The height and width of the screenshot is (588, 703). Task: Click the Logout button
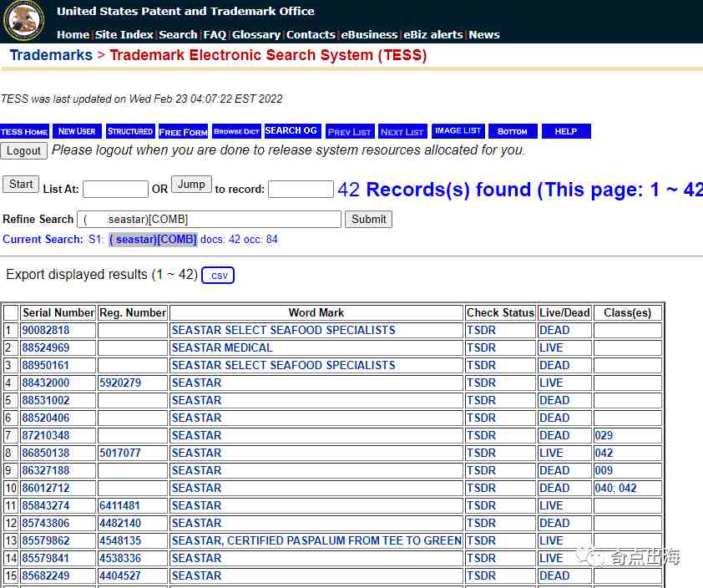coord(23,150)
